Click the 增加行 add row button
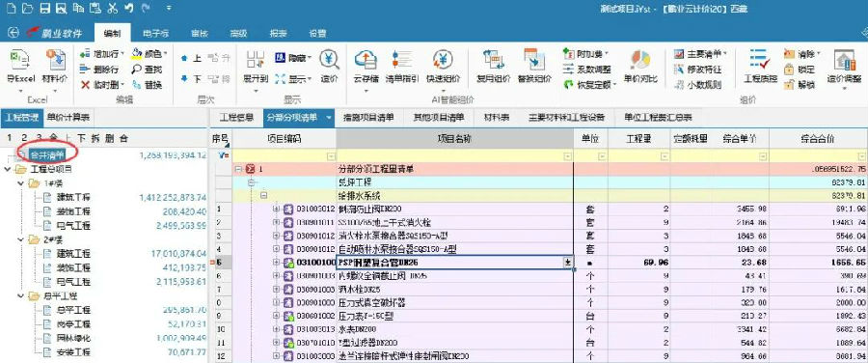This screenshot has height=363, width=868. click(x=99, y=54)
